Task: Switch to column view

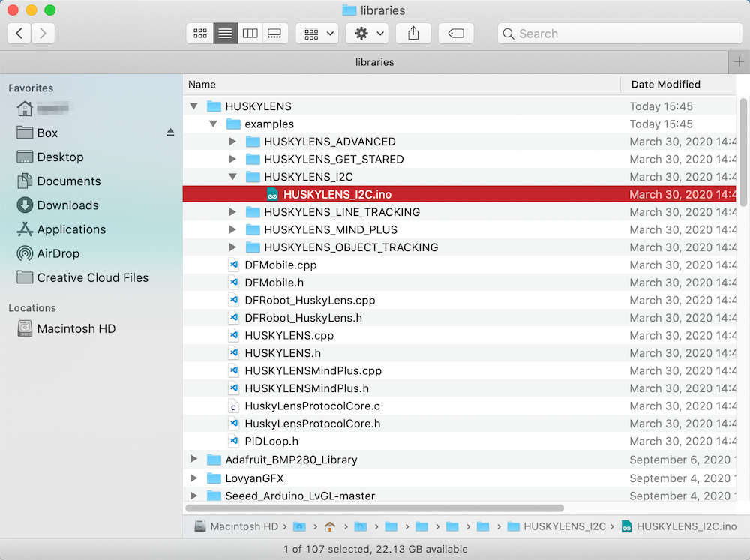Action: coord(250,34)
